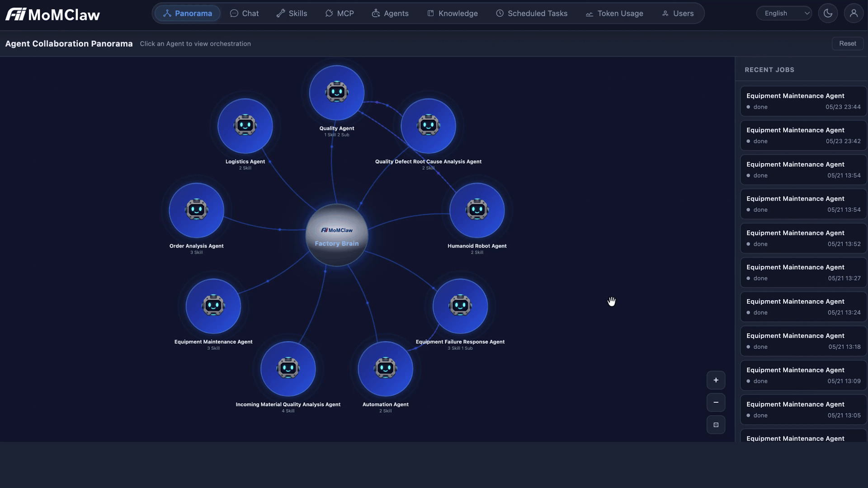The image size is (868, 488).
Task: Click the Agent Collaboration Panorama title
Action: click(69, 43)
